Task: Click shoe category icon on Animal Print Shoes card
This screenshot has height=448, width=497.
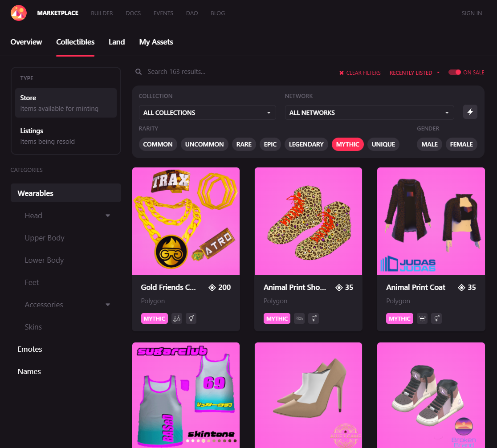Action: point(299,318)
